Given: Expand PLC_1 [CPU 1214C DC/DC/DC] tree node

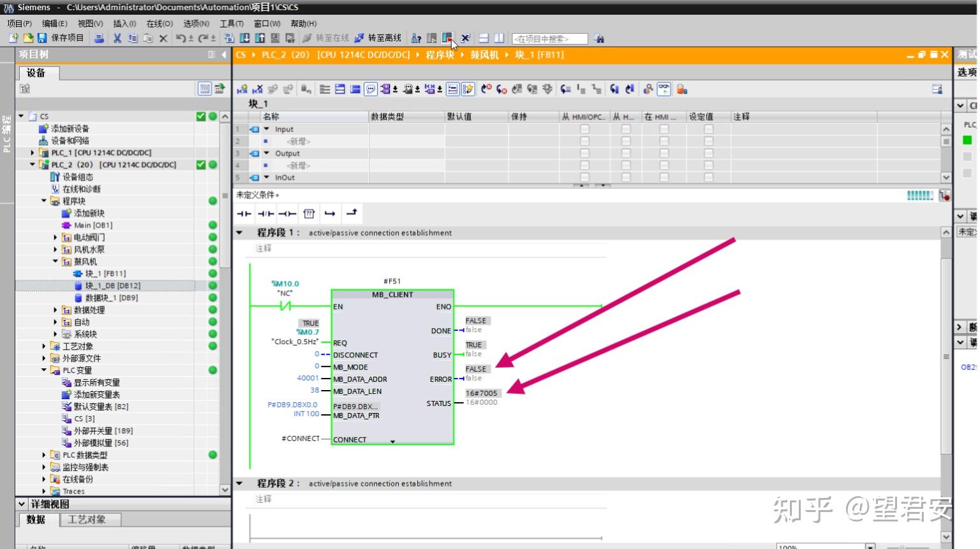Looking at the screenshot, I should [33, 153].
